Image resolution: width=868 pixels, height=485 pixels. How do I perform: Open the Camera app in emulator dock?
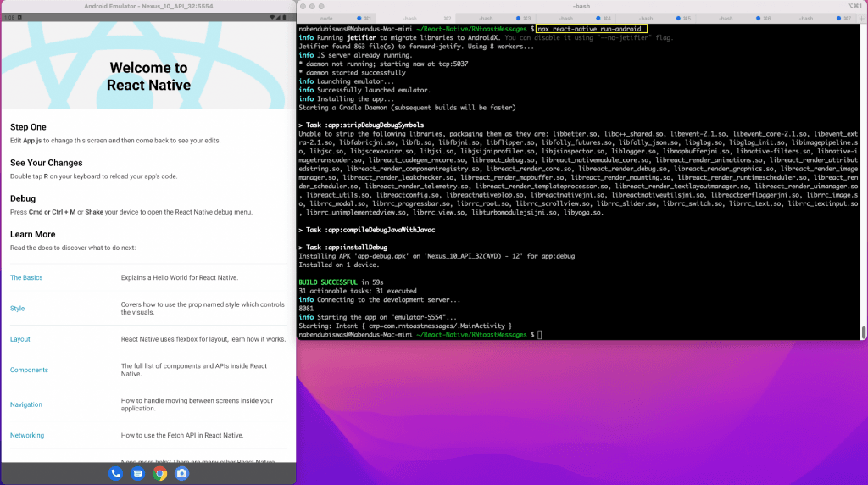pyautogui.click(x=181, y=474)
